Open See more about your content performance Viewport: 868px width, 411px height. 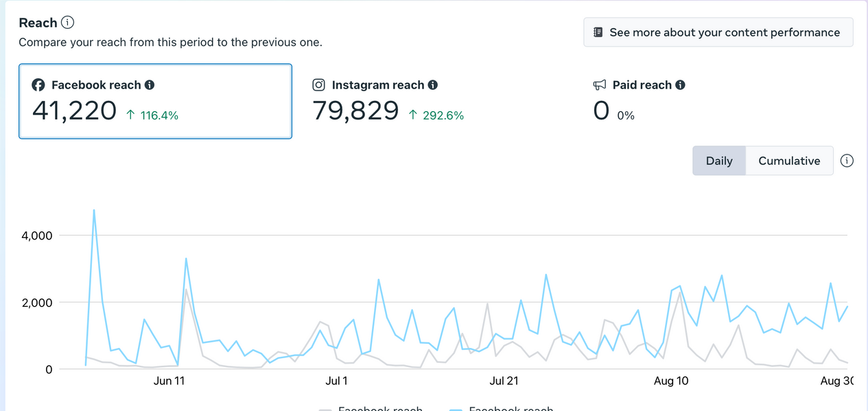[x=718, y=32]
